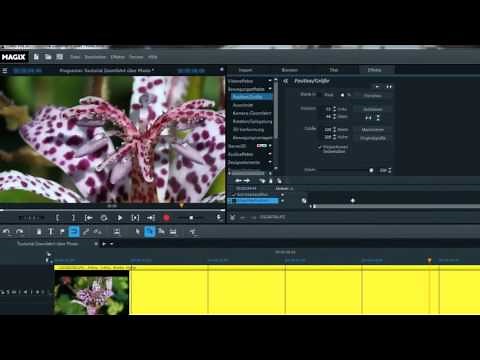Click the save project icon in top bar
This screenshot has width=480, height=360.
60,57
